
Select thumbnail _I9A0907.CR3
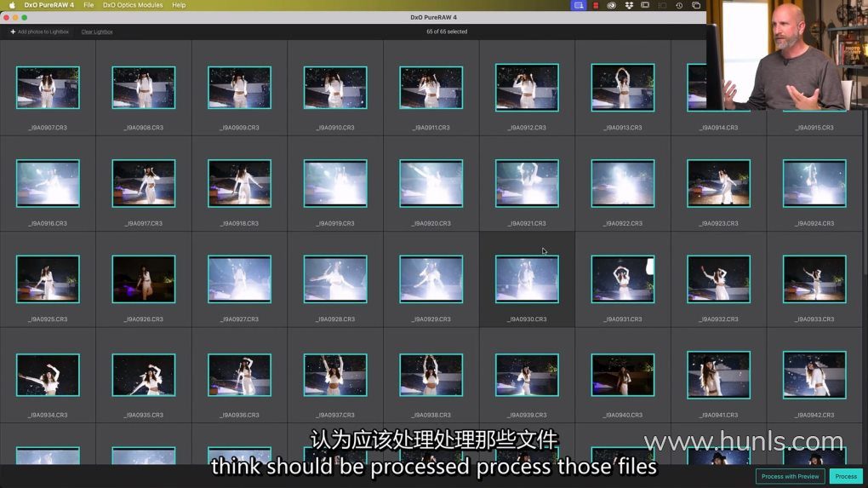pyautogui.click(x=48, y=88)
